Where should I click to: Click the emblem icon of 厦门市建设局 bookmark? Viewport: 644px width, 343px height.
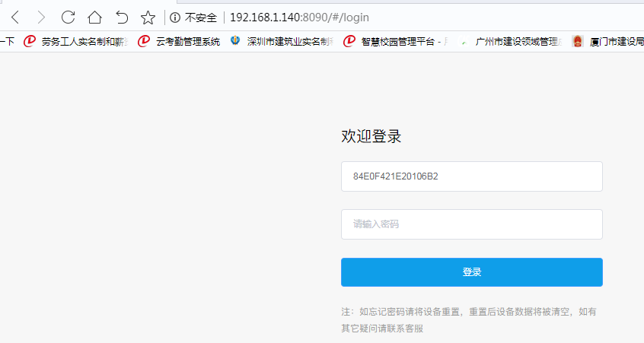pos(578,41)
